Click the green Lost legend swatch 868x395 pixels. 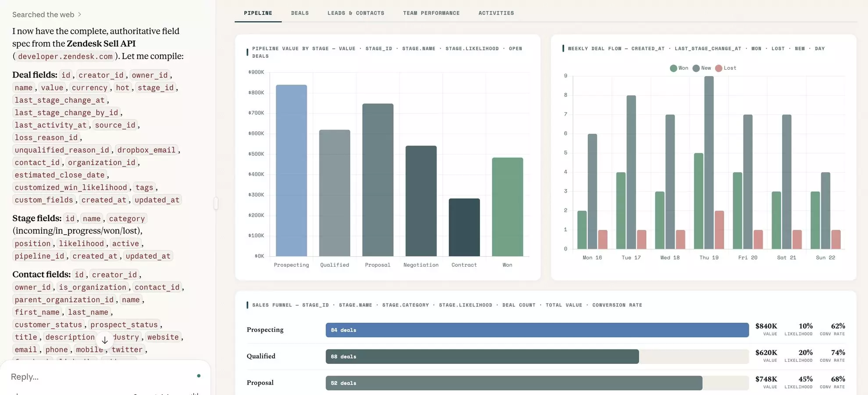[x=718, y=68]
